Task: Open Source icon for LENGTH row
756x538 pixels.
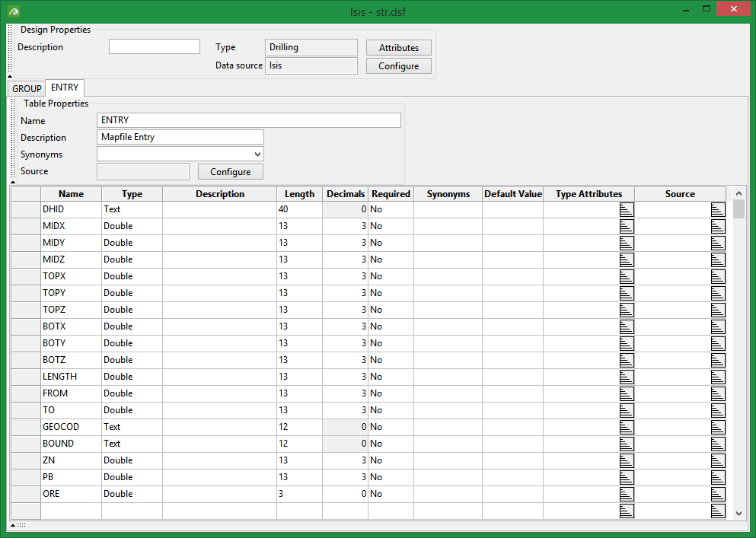Action: (x=718, y=377)
